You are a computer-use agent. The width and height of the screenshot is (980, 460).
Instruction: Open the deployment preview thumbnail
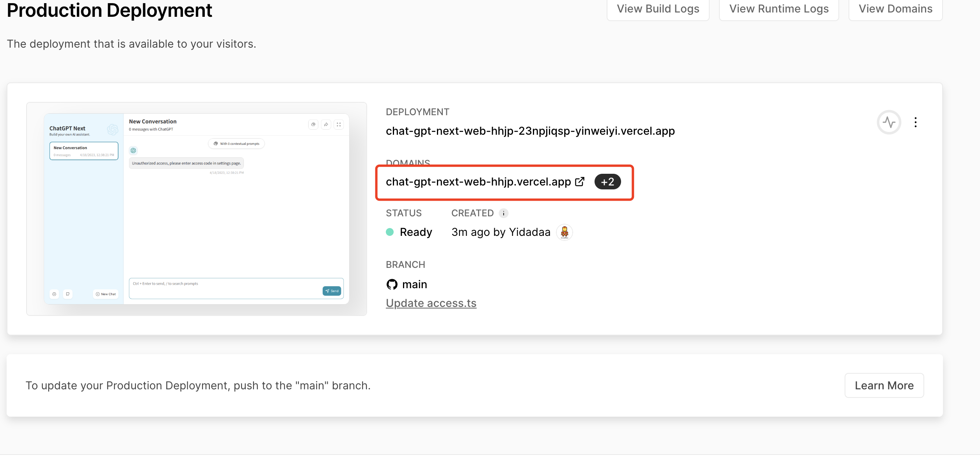point(197,209)
